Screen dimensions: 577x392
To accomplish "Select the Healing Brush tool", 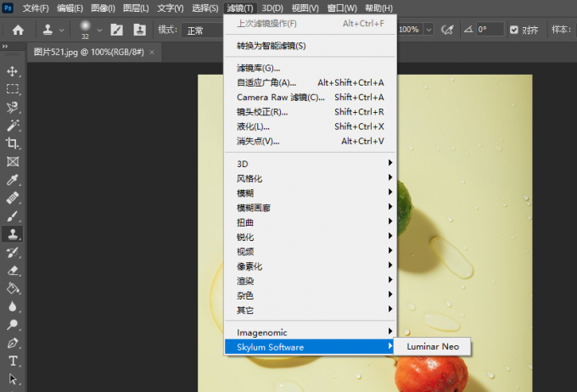I will pos(13,198).
